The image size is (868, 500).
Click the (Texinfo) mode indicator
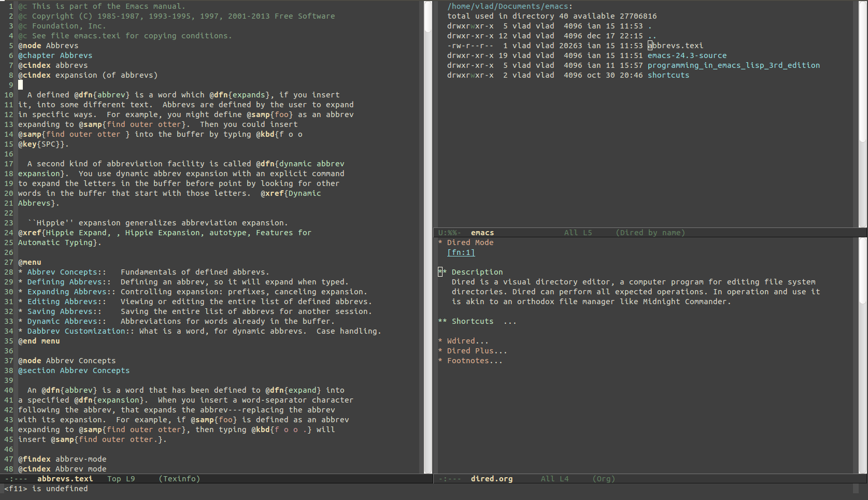179,479
